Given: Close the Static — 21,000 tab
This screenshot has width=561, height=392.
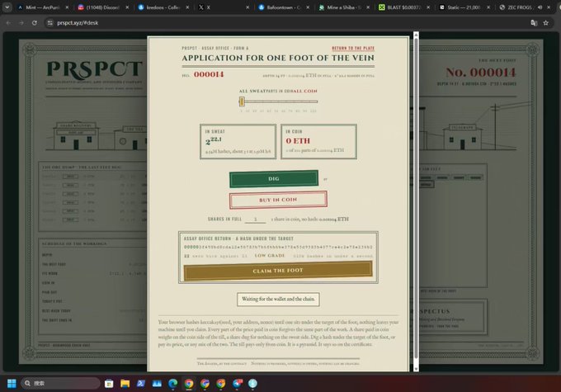Looking at the screenshot, I should tap(488, 7).
